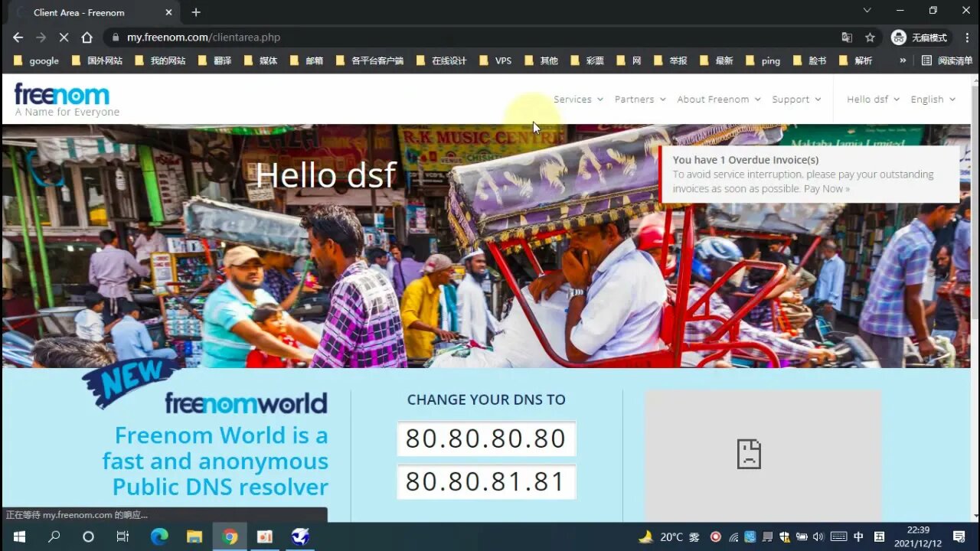The width and height of the screenshot is (980, 551).
Task: Open the 脸书 bookmark folder
Action: (x=809, y=60)
